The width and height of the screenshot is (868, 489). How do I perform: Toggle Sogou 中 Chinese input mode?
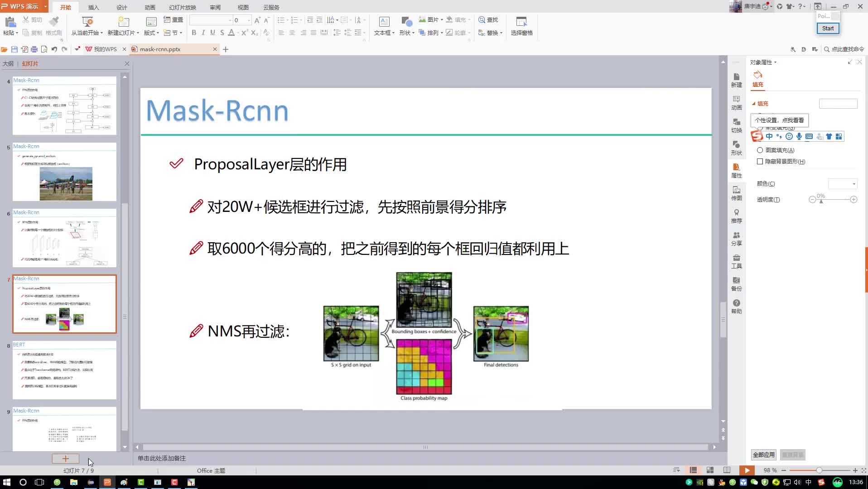[x=769, y=136]
